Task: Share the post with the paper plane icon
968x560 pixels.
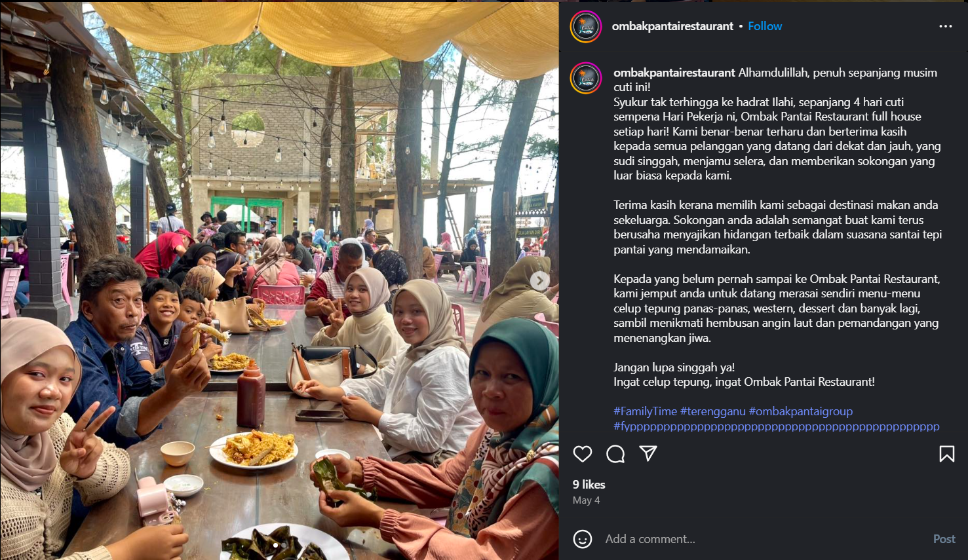Action: point(648,453)
